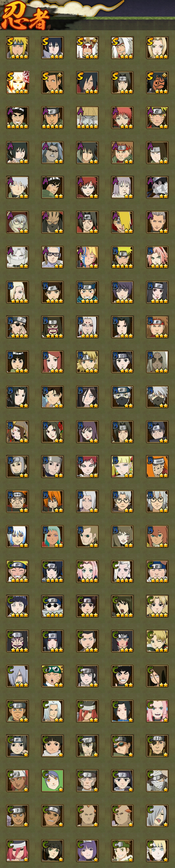175x868 pixels.
Task: Pick C-rank Kankuro with purple face paint
Action: (18, 641)
